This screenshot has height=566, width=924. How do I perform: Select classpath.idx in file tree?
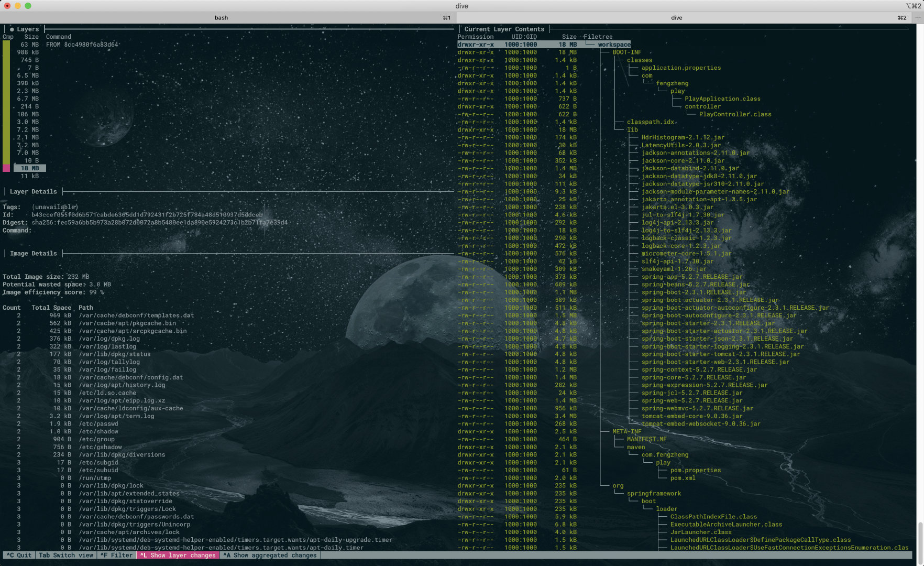click(x=651, y=122)
